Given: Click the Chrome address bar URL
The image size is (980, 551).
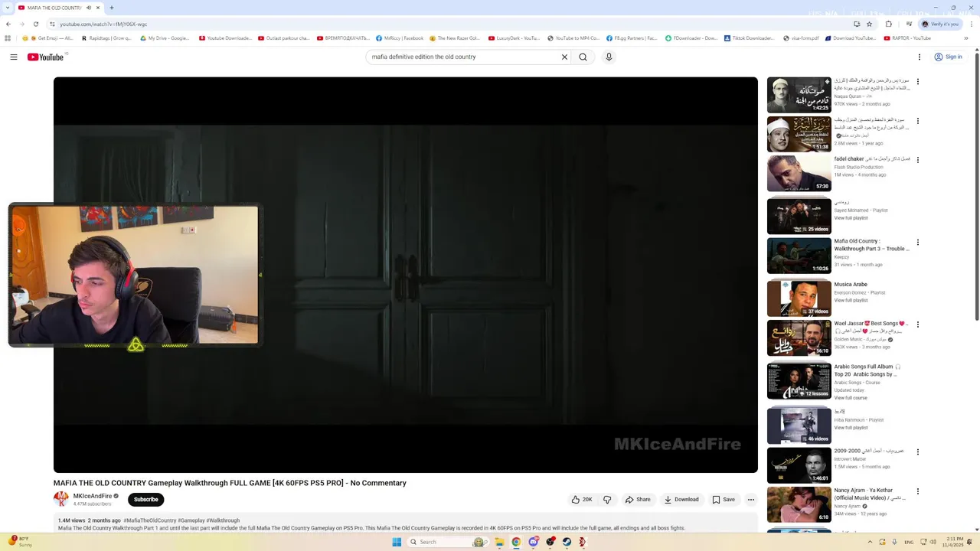Looking at the screenshot, I should 103,24.
